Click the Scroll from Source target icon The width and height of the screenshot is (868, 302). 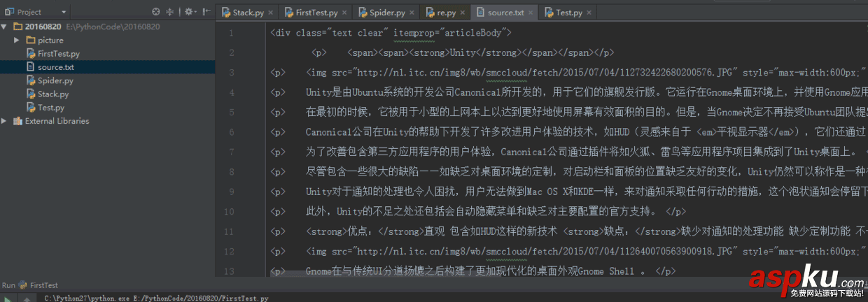[x=155, y=12]
